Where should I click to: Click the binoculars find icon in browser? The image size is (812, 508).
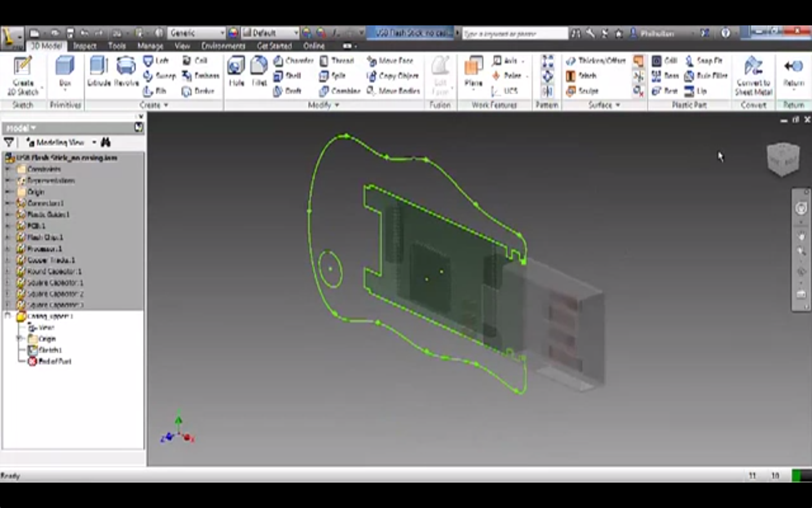105,142
